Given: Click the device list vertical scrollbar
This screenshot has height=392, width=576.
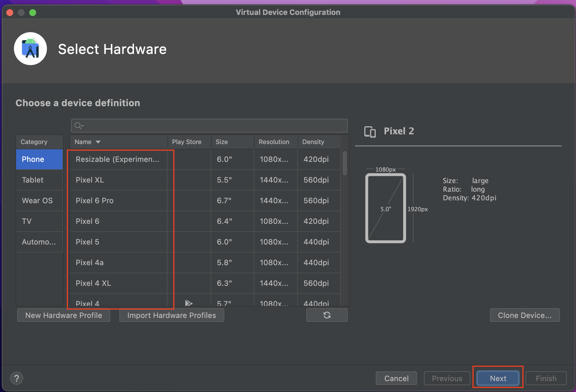Looking at the screenshot, I should 345,163.
